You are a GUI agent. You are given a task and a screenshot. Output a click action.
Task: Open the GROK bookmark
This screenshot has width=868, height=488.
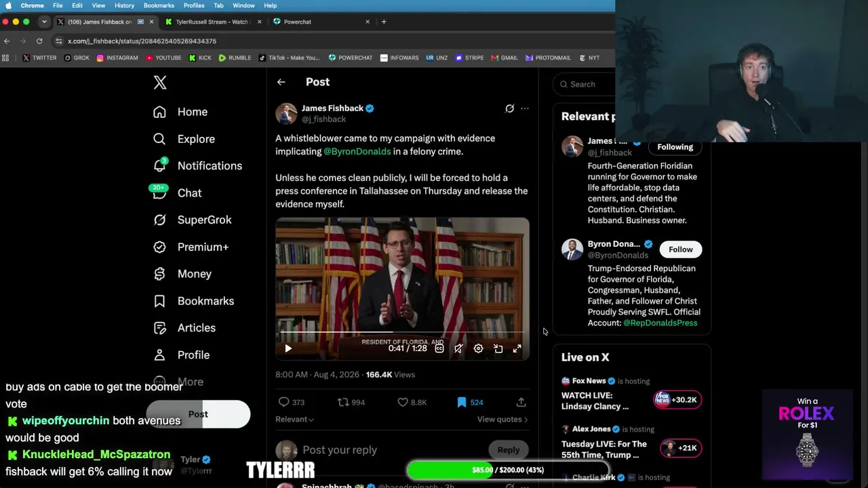tap(77, 58)
